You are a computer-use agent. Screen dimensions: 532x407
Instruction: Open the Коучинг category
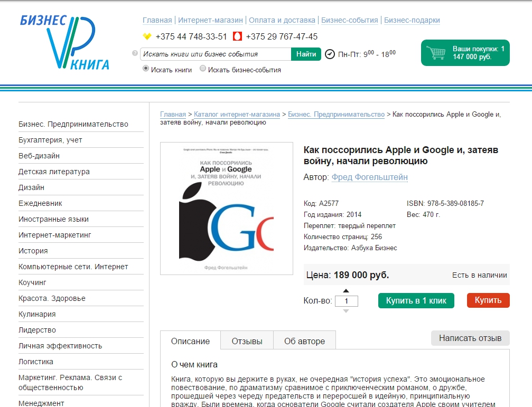tap(32, 282)
